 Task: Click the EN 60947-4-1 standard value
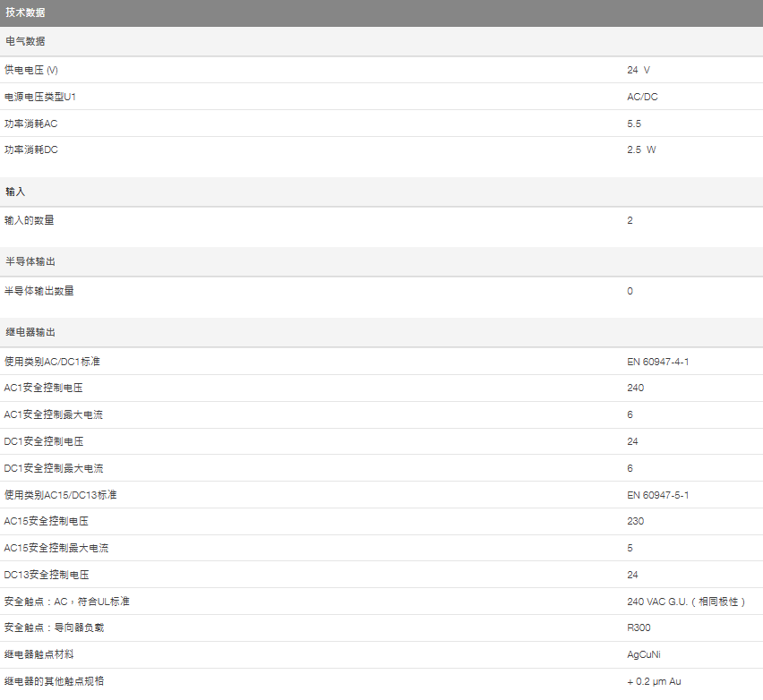657,362
